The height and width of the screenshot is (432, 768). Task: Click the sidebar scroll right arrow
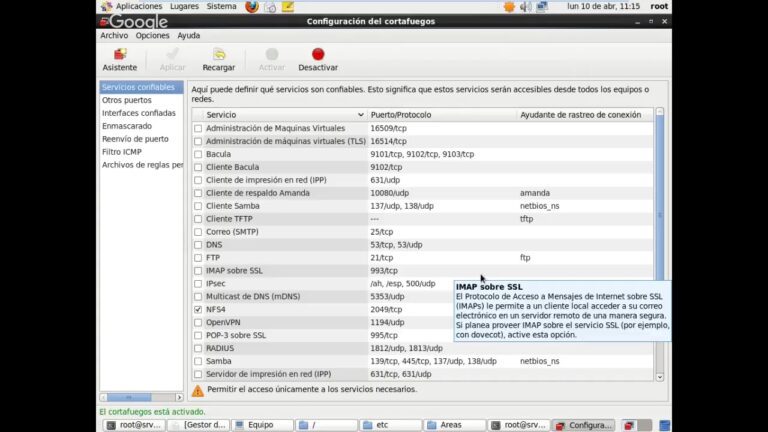click(x=179, y=397)
